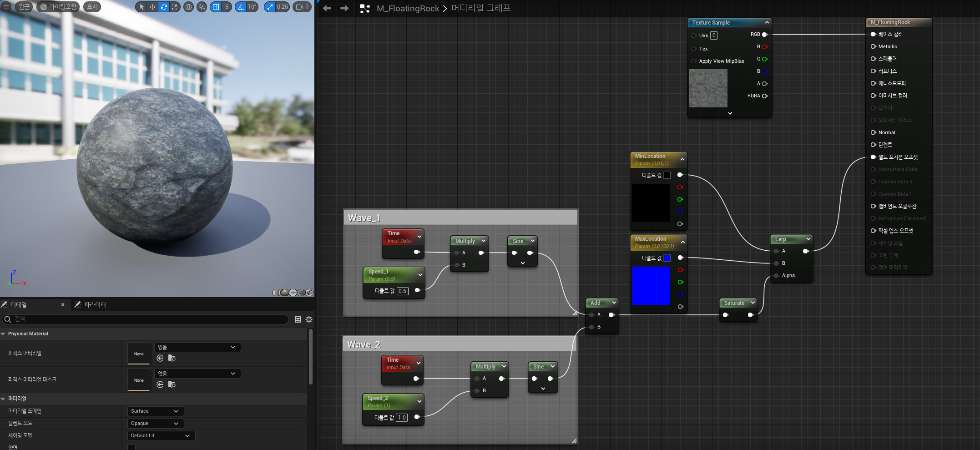
Task: Toggle scale snapping in the viewport toolbar
Action: coord(270,7)
